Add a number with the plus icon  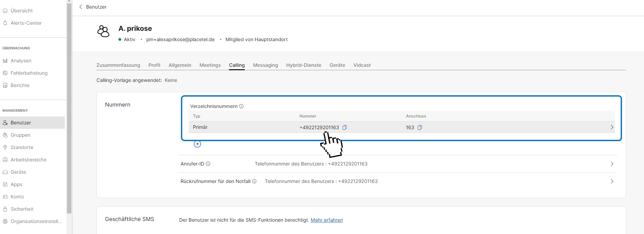click(x=197, y=144)
